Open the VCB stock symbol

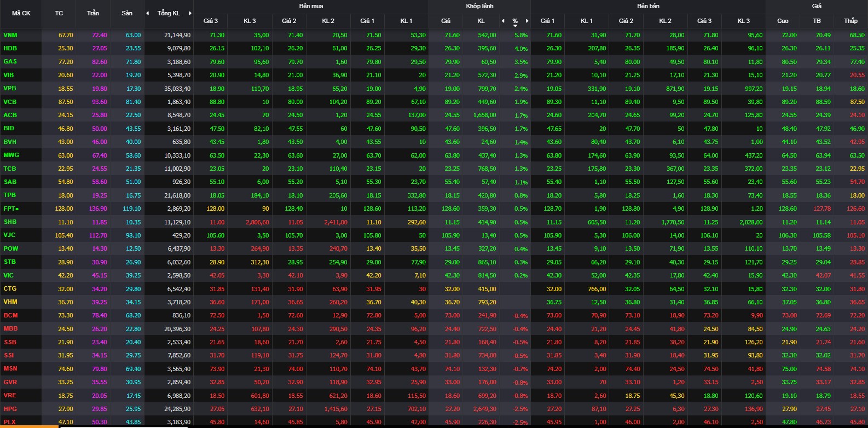point(10,102)
